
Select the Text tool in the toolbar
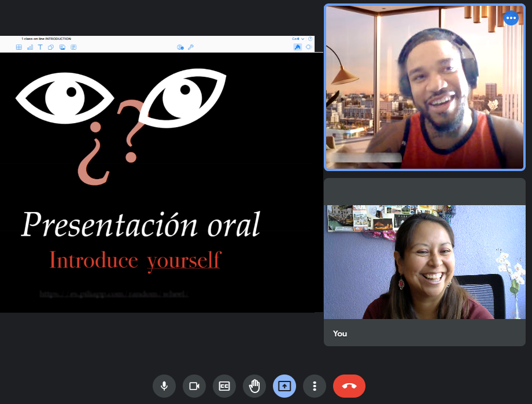(x=40, y=47)
